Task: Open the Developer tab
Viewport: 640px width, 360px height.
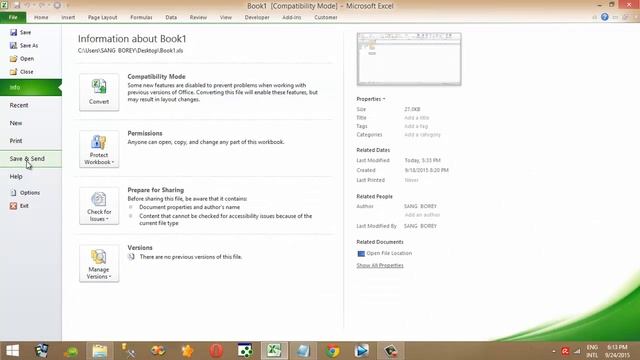Action: [x=257, y=17]
